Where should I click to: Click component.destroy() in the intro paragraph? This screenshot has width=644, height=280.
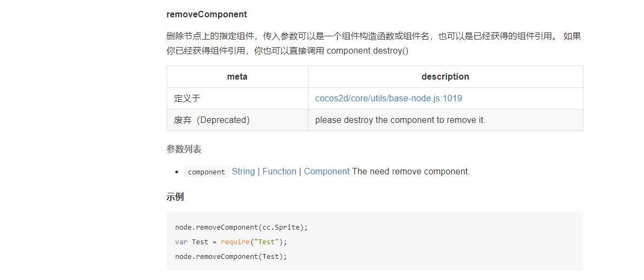pyautogui.click(x=367, y=51)
